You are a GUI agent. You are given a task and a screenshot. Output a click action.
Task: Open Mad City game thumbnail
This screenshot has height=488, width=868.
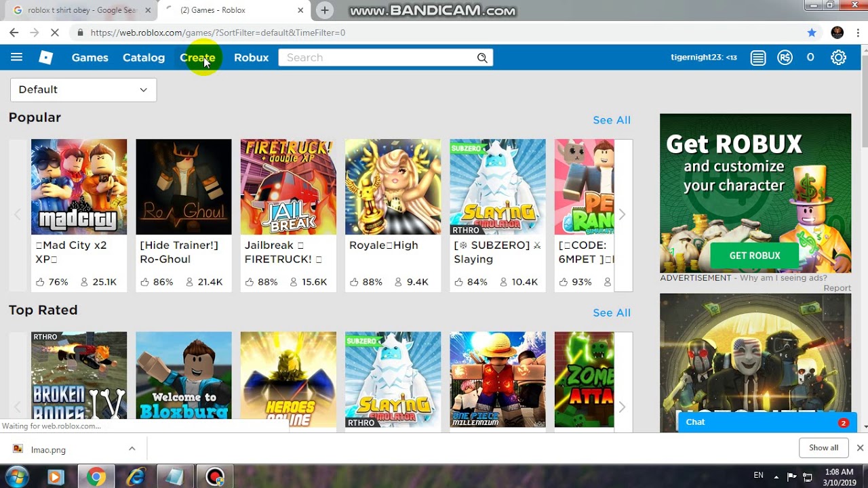[x=79, y=186]
